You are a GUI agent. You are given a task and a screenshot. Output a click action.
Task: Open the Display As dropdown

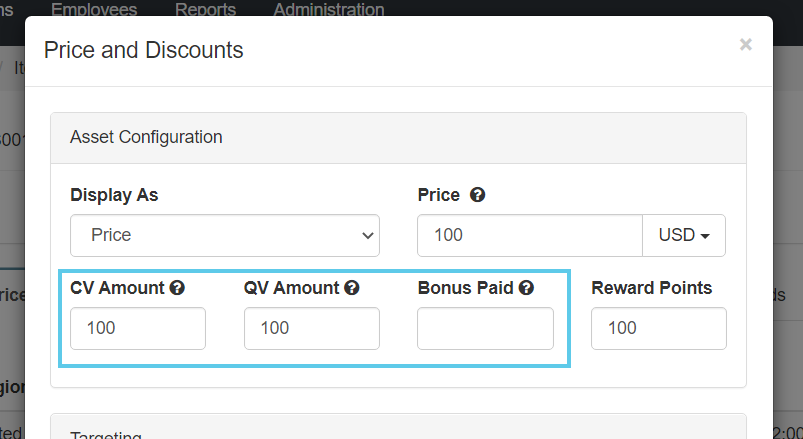tap(225, 236)
